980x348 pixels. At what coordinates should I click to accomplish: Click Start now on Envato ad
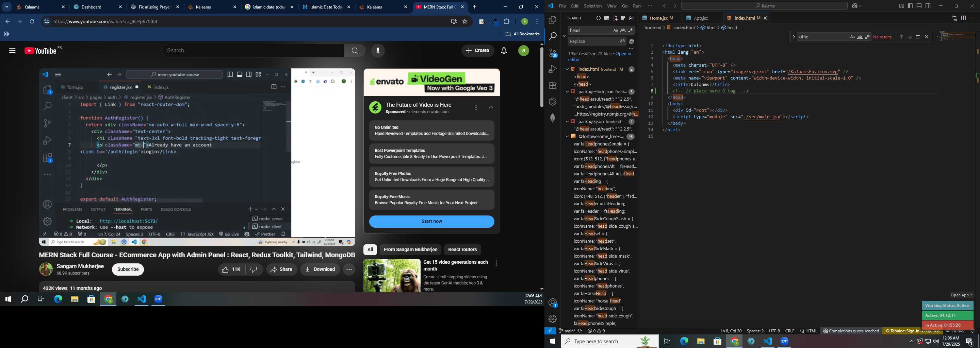pos(431,222)
